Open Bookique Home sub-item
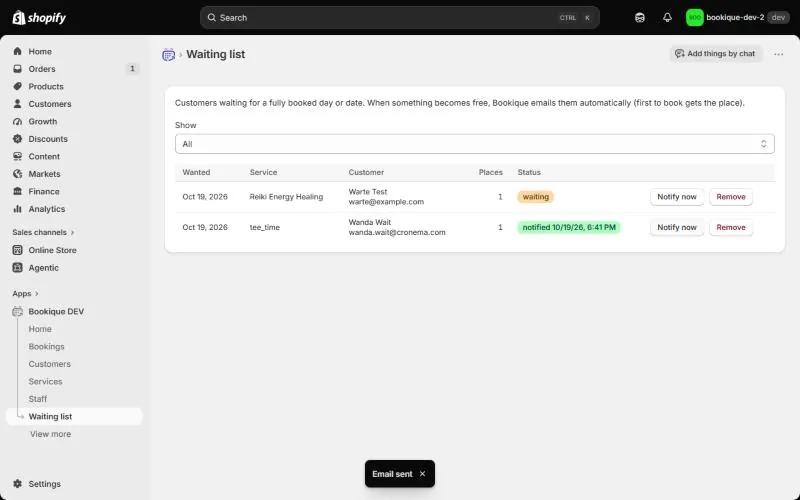The height and width of the screenshot is (500, 800). coord(40,329)
